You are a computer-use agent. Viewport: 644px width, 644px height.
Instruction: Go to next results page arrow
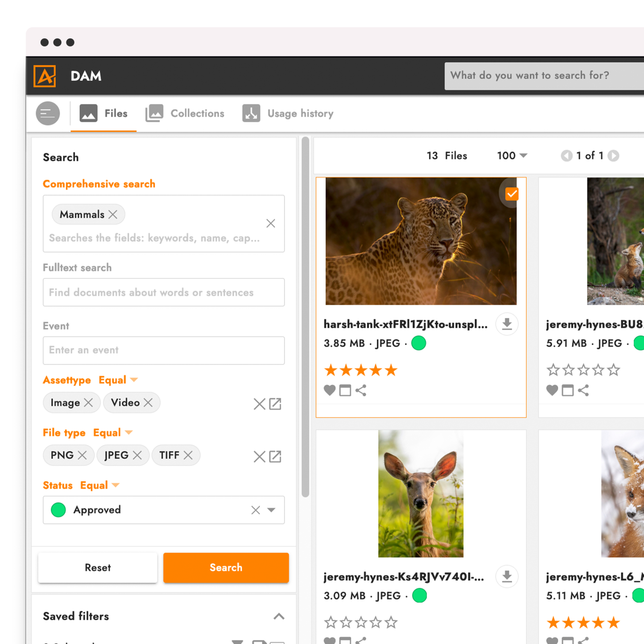coord(613,156)
